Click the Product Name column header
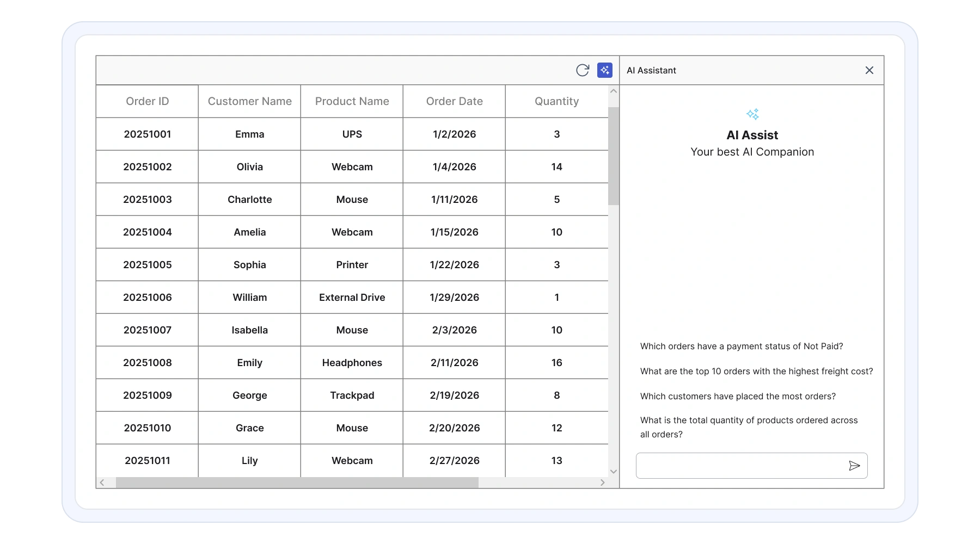Image resolution: width=980 pixels, height=544 pixels. tap(352, 101)
